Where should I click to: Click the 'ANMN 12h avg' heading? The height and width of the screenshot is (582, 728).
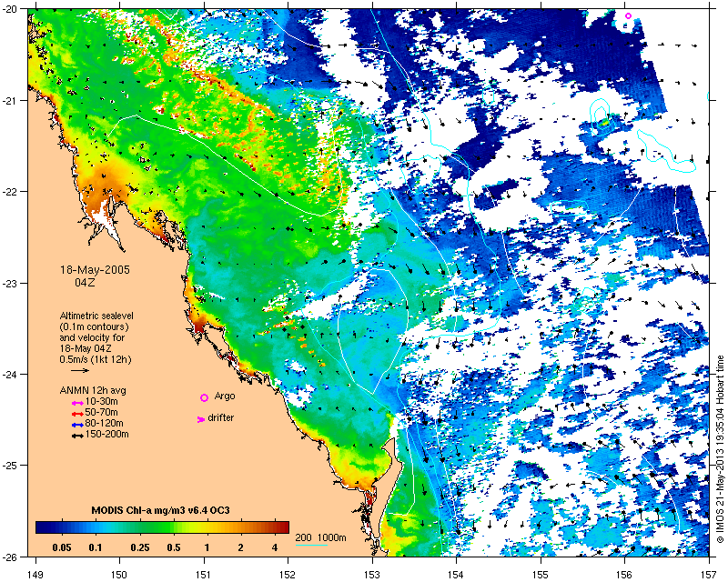pos(93,390)
